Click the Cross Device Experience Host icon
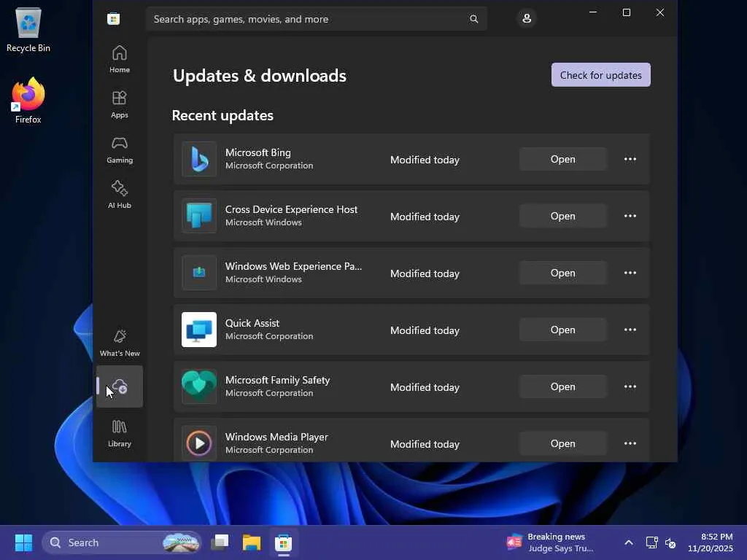The height and width of the screenshot is (560, 747). (x=199, y=216)
